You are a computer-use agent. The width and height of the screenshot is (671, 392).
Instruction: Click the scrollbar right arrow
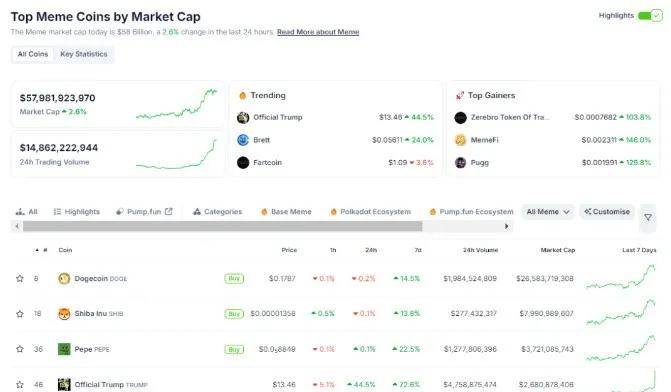(507, 226)
